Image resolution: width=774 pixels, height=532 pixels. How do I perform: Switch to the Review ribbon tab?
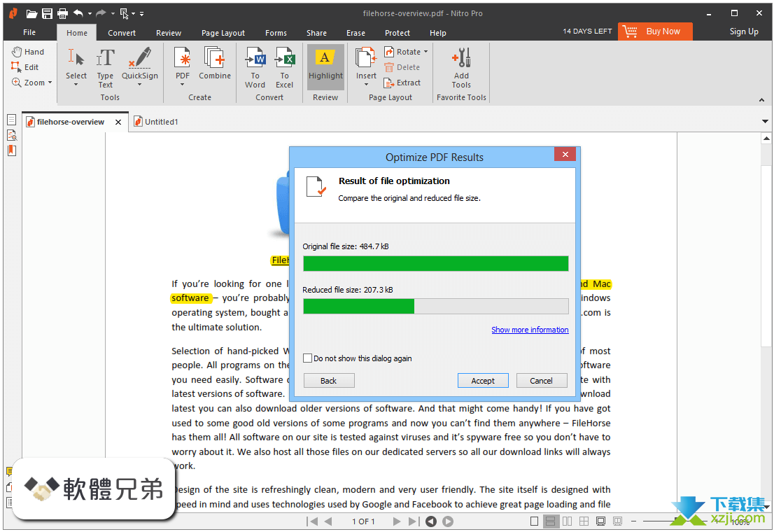pos(169,33)
